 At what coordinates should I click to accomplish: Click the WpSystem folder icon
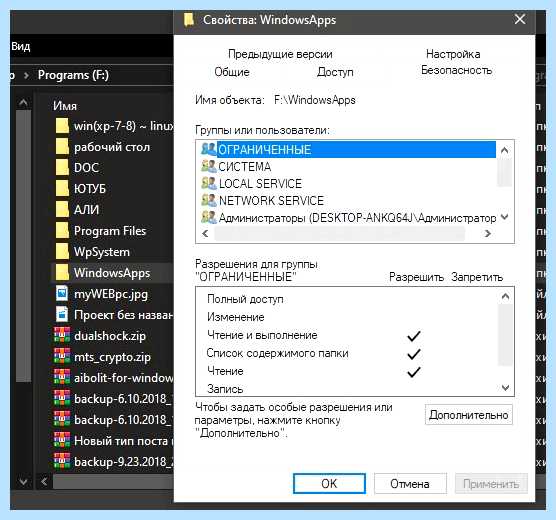coord(62,251)
